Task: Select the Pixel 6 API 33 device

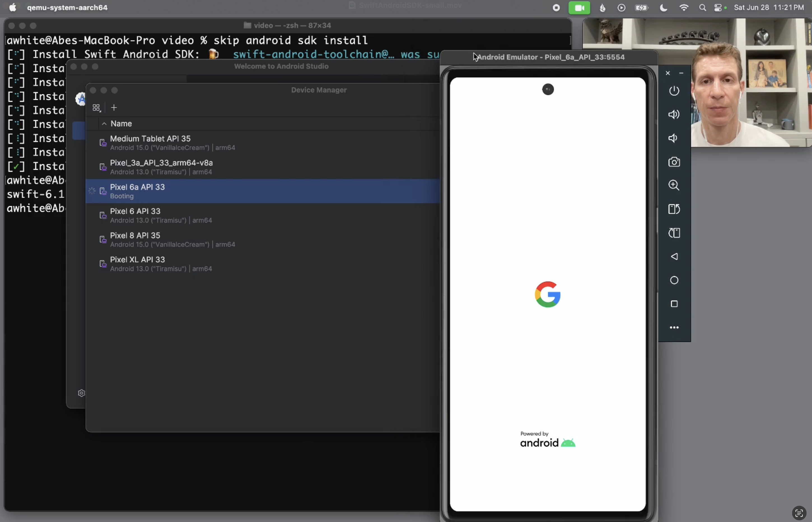Action: [x=263, y=216]
